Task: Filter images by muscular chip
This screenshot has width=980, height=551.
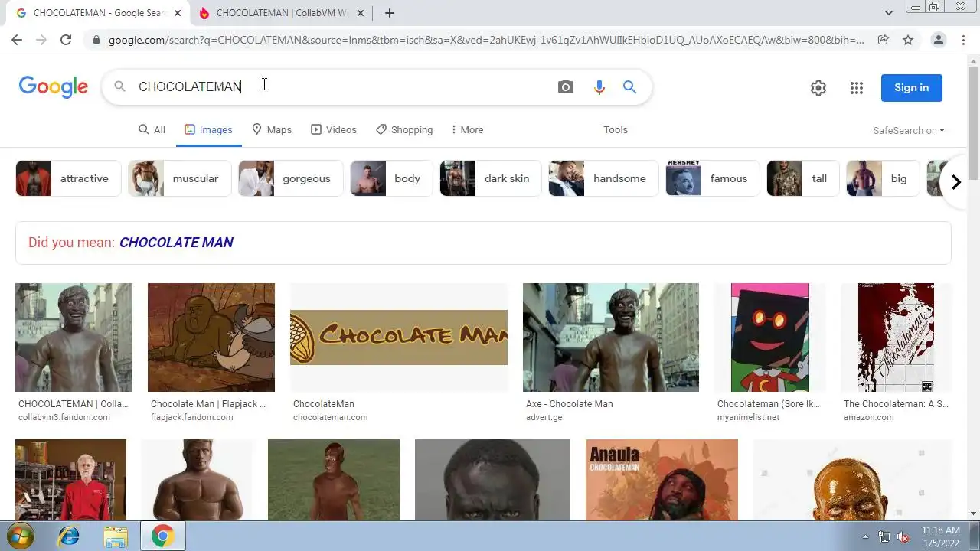Action: click(179, 178)
